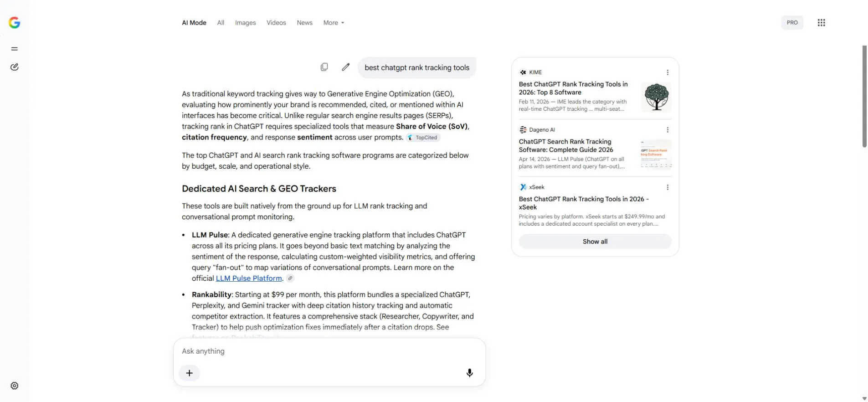Focus the Ask anything input field

(x=329, y=351)
